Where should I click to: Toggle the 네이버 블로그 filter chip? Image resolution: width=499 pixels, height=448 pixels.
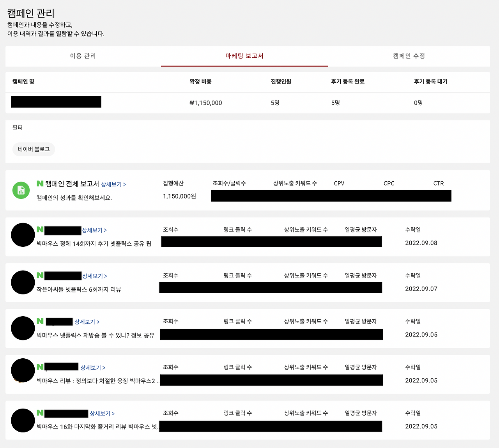34,149
